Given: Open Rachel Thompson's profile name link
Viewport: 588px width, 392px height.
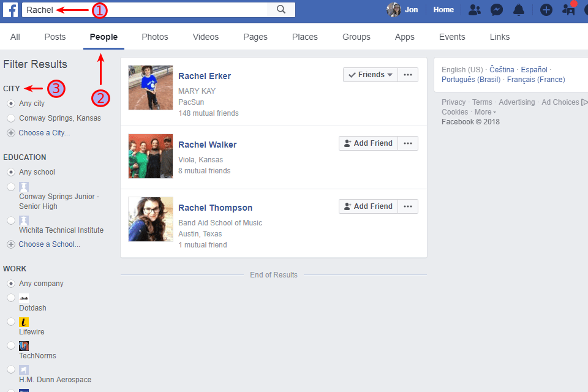Looking at the screenshot, I should [215, 208].
